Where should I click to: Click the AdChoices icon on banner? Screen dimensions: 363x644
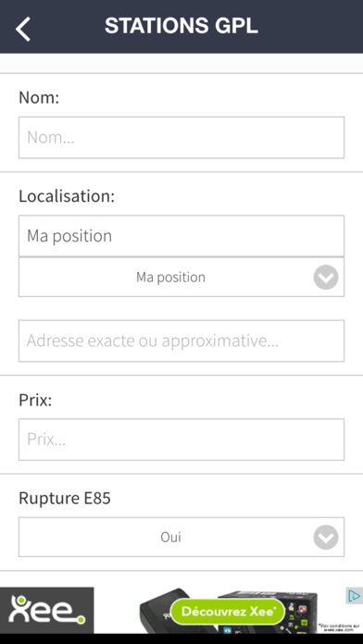(354, 596)
